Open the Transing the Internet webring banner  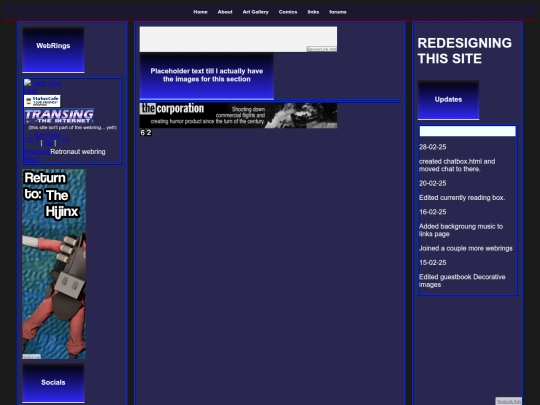[x=59, y=116]
